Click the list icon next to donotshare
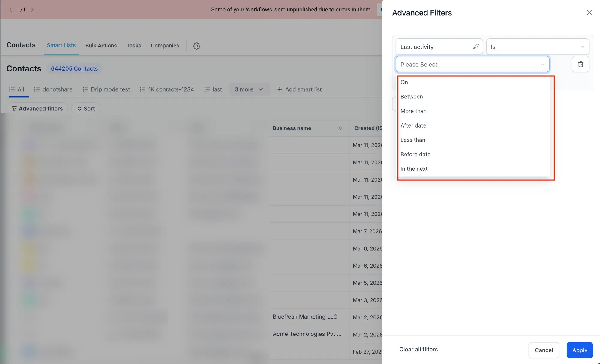Screen dimensions: 600x364 37,89
